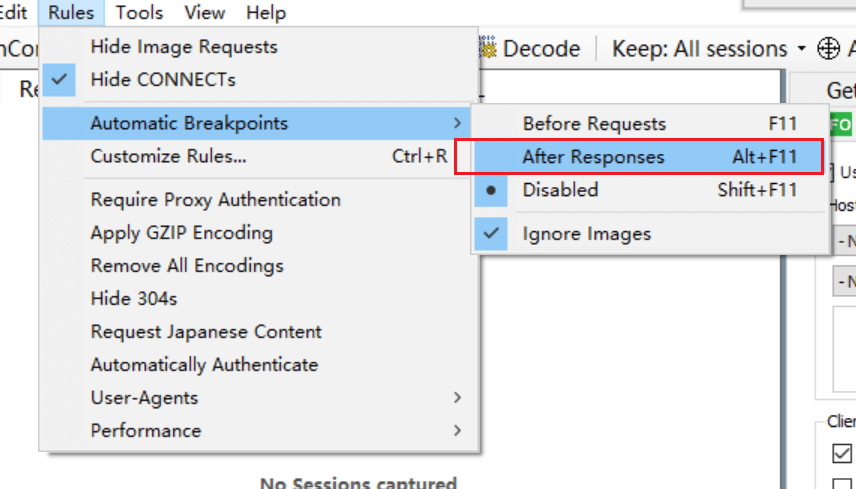Select Apply GZIP Encoding
Screen dimensions: 856x489
click(x=181, y=233)
